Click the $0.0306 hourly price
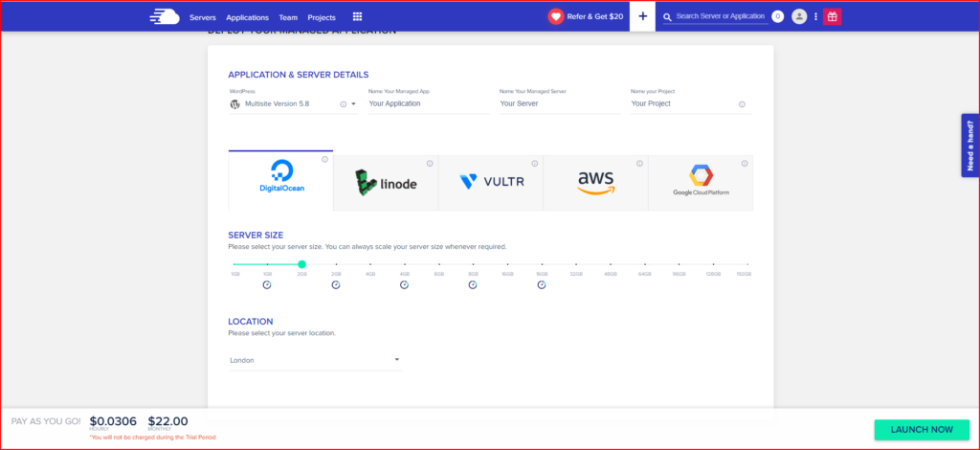Viewport: 980px width, 450px height. pos(113,421)
